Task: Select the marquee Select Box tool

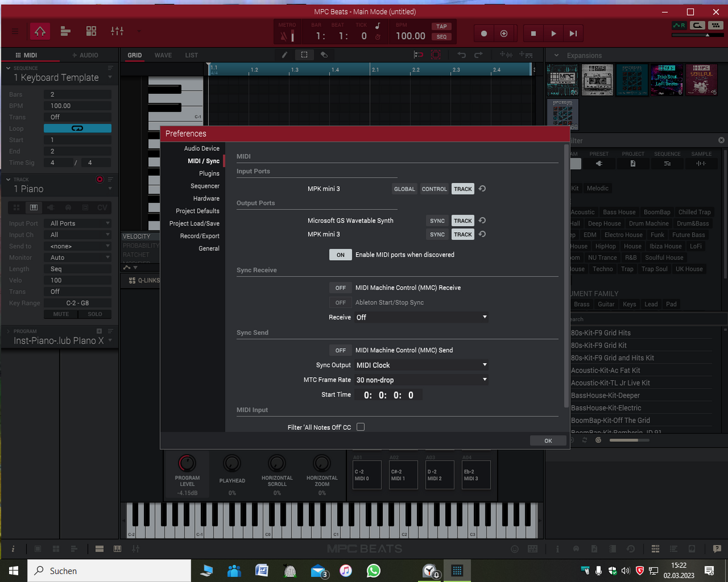Action: pyautogui.click(x=304, y=55)
